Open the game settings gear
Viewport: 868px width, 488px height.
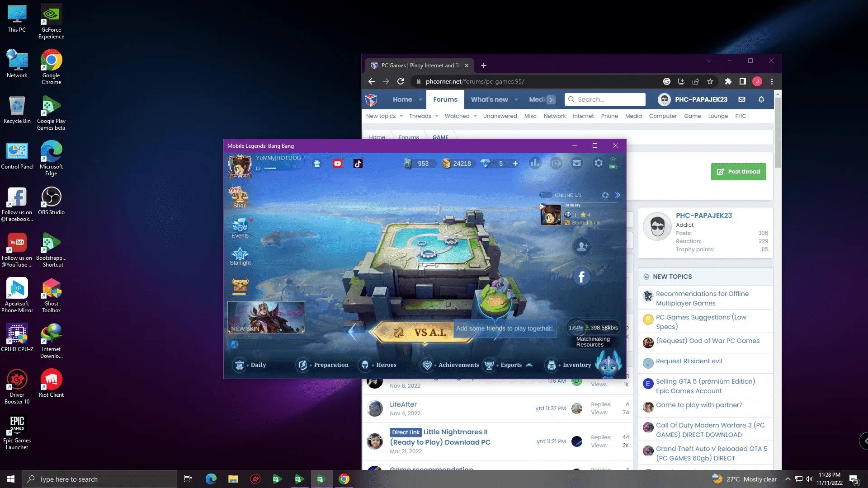tap(598, 163)
